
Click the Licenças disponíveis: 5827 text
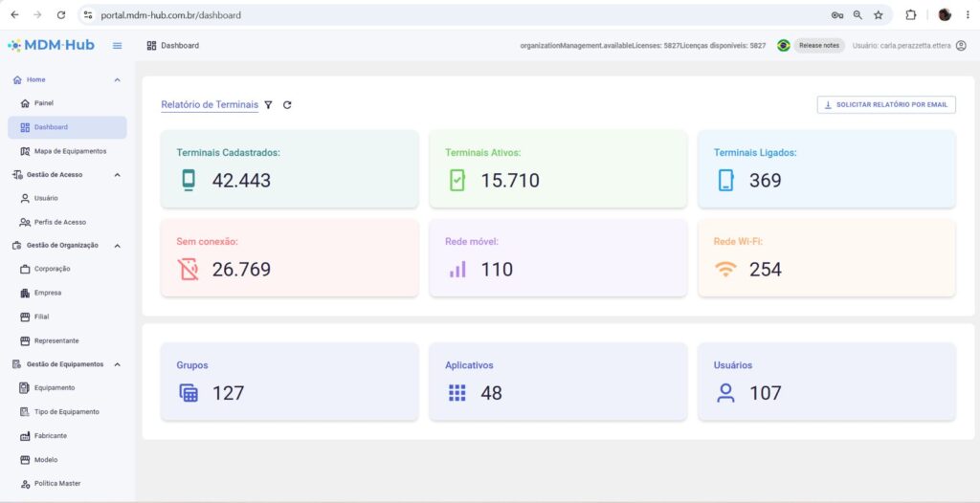724,46
